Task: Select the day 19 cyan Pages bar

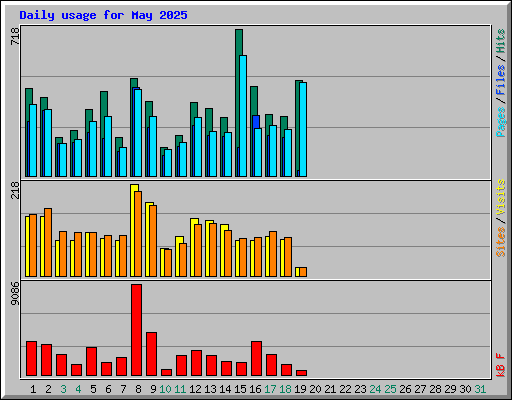Action: 303,130
